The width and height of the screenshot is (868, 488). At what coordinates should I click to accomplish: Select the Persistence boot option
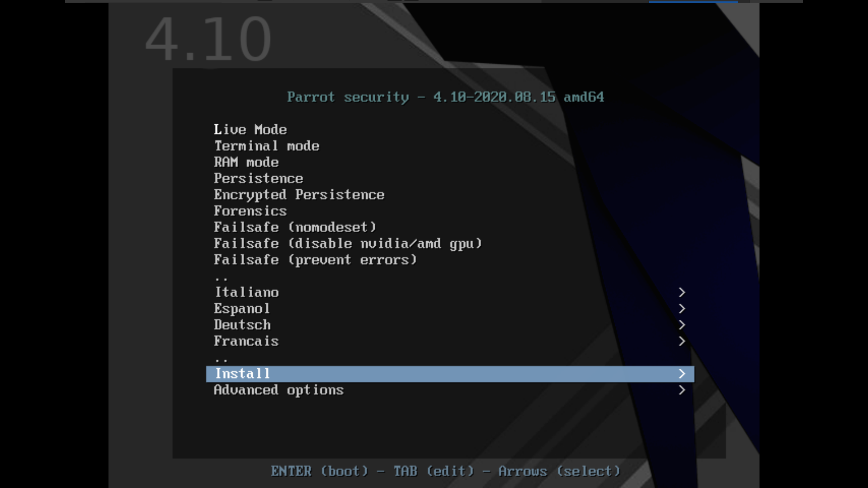(x=259, y=178)
